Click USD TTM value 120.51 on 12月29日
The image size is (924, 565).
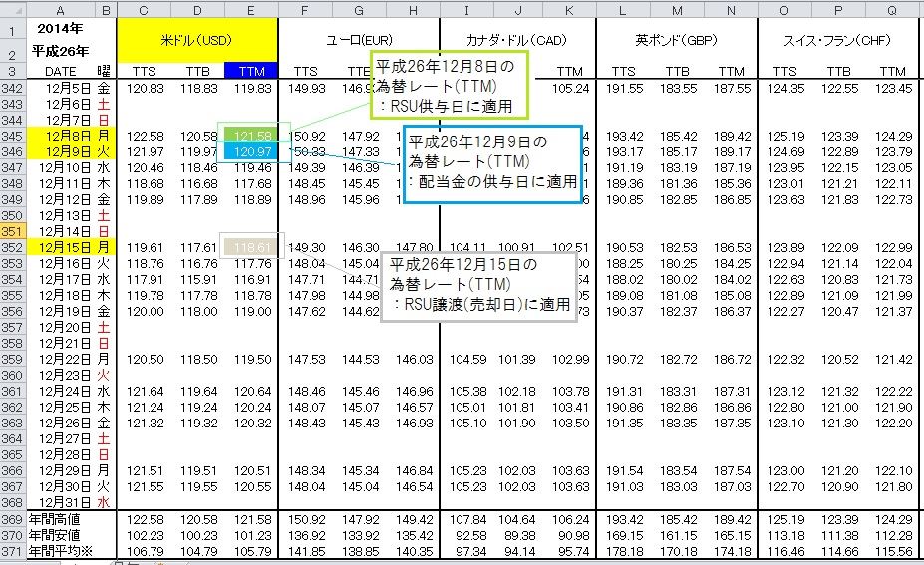coord(252,470)
